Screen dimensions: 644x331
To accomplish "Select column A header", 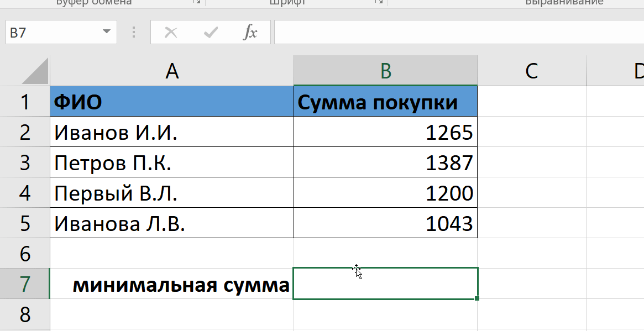I will (x=172, y=71).
